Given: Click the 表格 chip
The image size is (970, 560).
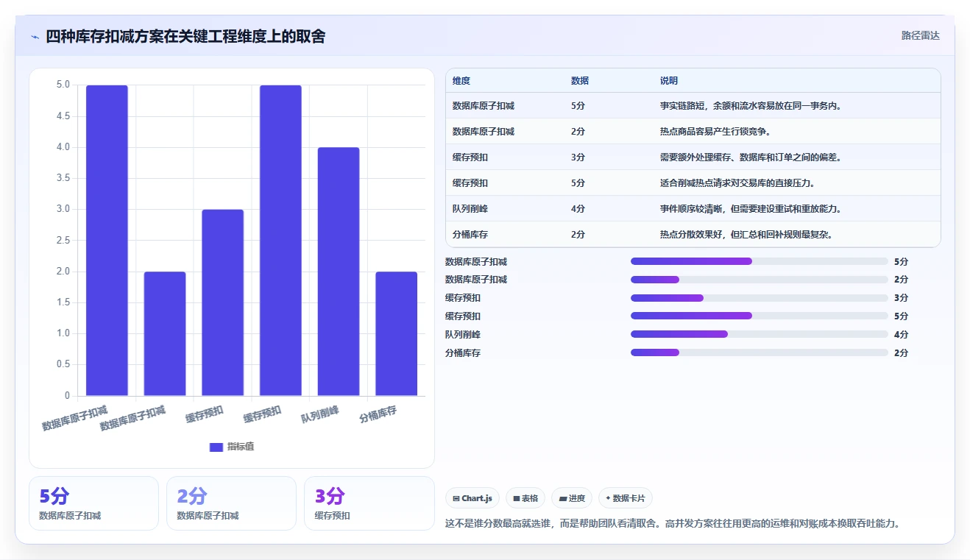Looking at the screenshot, I should click(x=525, y=498).
